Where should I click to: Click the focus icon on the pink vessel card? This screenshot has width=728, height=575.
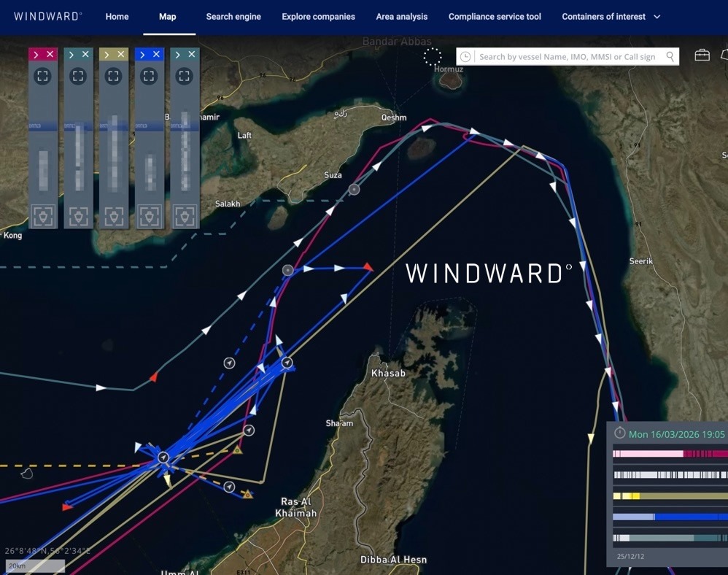pyautogui.click(x=44, y=75)
